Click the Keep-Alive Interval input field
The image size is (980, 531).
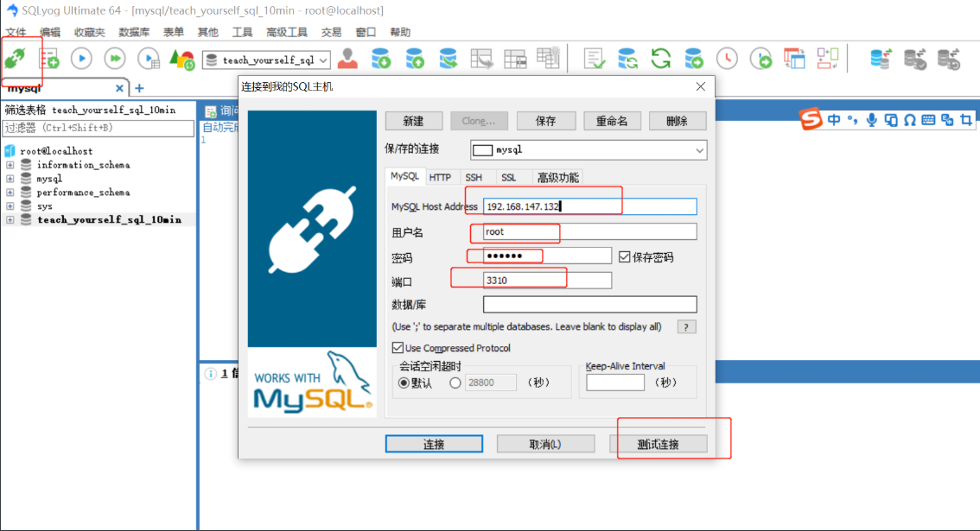coord(615,382)
